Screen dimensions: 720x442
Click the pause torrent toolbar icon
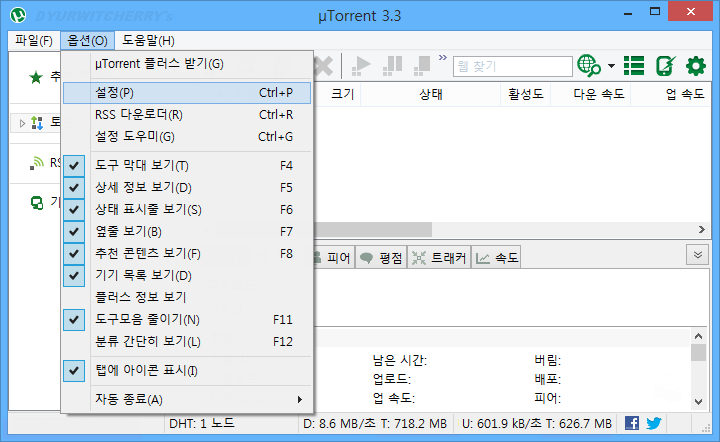(x=393, y=66)
